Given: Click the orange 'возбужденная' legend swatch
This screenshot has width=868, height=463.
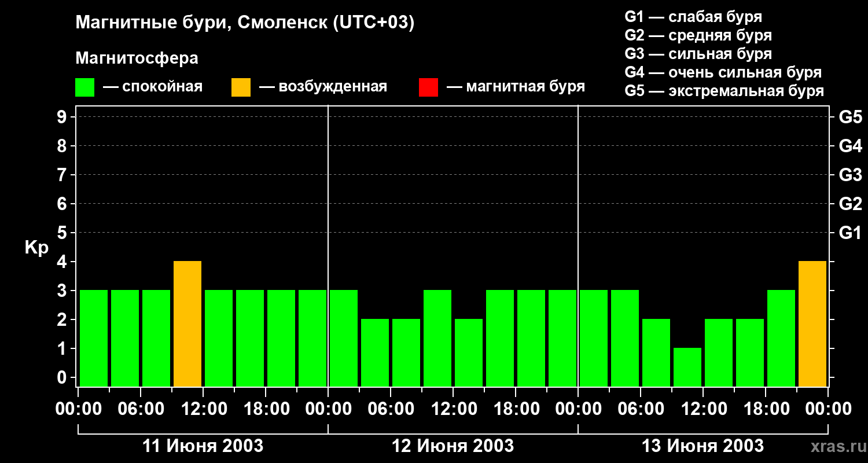Looking at the screenshot, I should (241, 87).
